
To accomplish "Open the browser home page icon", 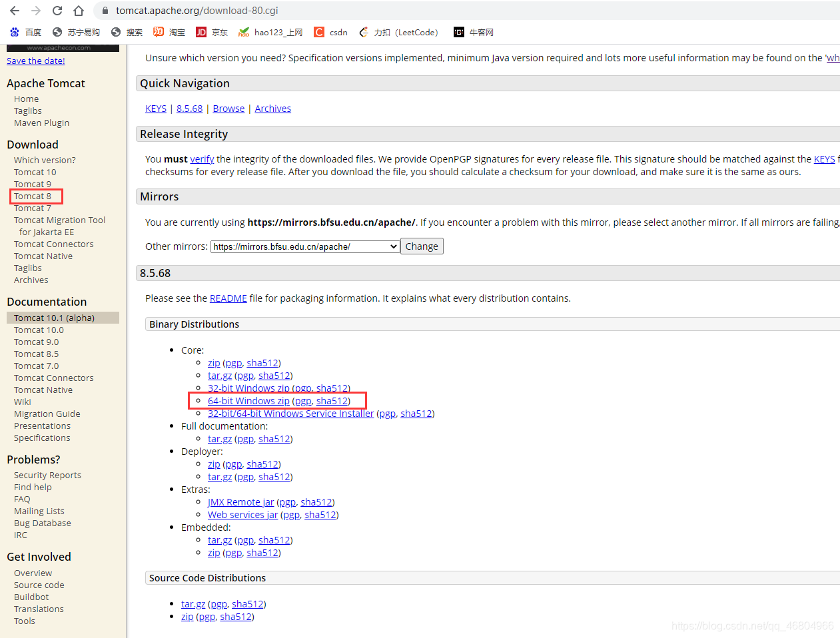I will point(79,11).
